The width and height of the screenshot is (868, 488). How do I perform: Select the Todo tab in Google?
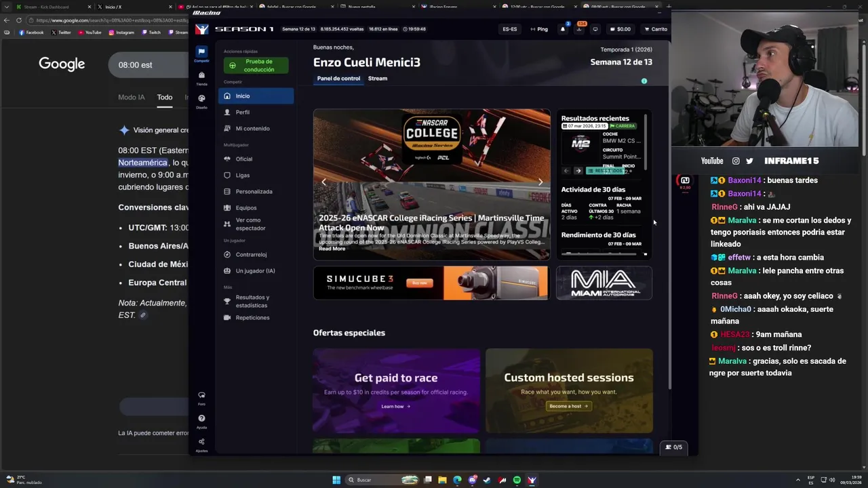(x=165, y=98)
